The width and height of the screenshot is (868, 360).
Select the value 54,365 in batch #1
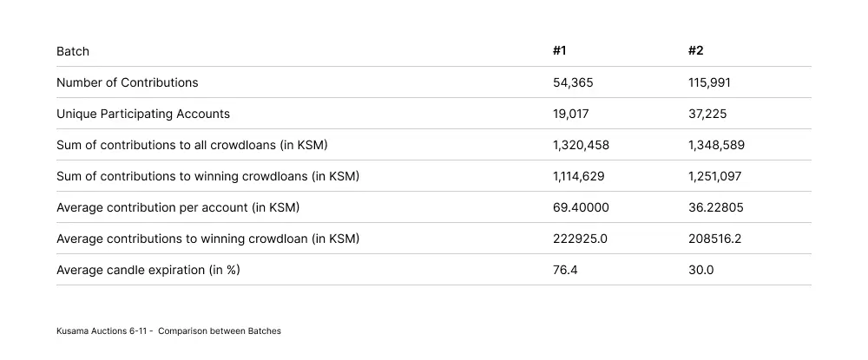573,83
